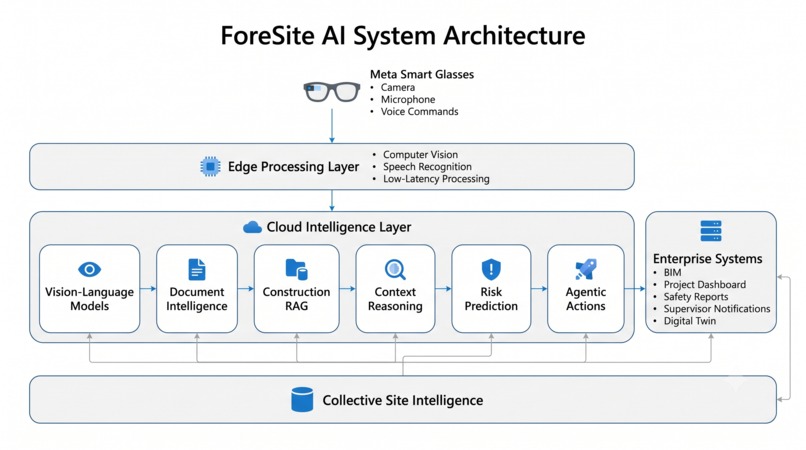Click the Agentic Actions rocket icon
The height and width of the screenshot is (450, 806).
click(585, 269)
